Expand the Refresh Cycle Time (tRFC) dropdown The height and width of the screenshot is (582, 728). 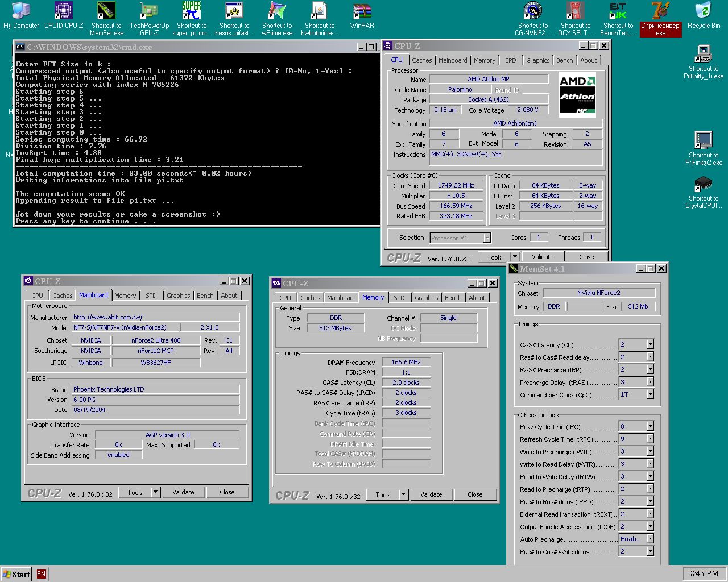(650, 439)
